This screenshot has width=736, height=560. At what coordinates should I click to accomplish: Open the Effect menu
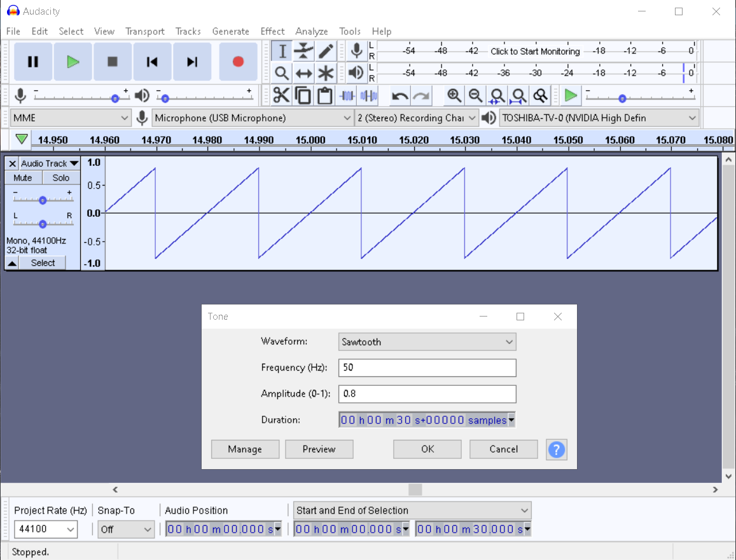[x=272, y=31]
